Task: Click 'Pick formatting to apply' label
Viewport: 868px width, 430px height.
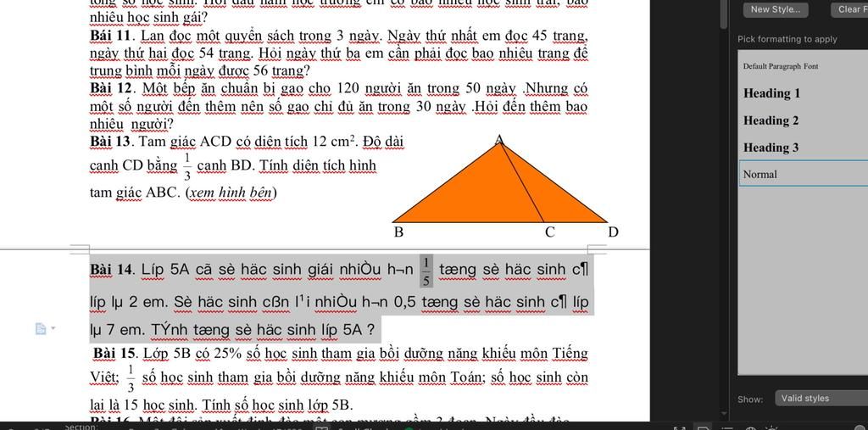Action: point(787,39)
